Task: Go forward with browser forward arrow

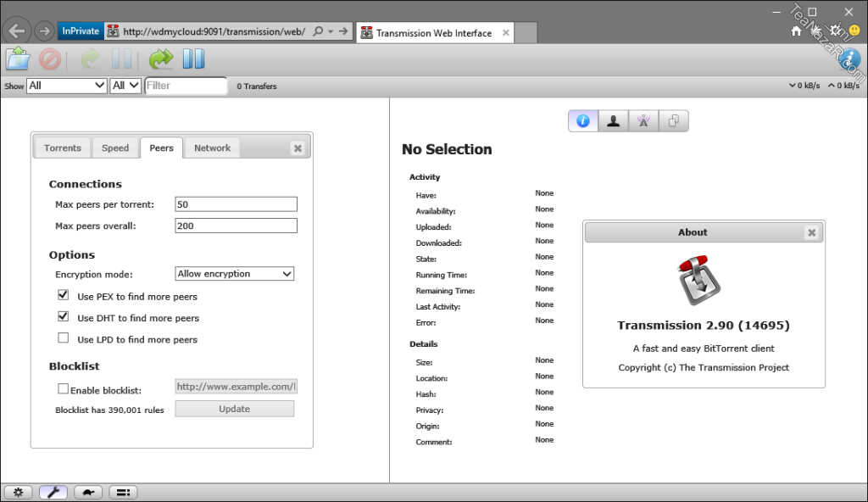Action: tap(44, 31)
